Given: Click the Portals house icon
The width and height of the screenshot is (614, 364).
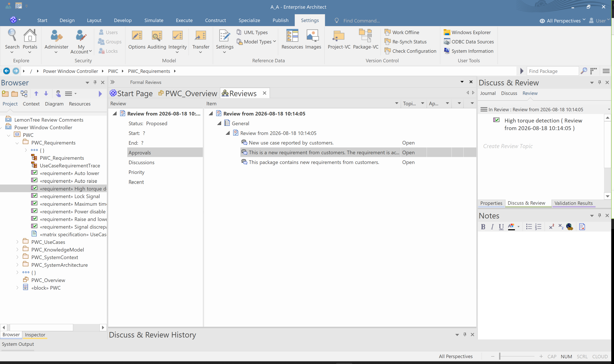Looking at the screenshot, I should (30, 36).
